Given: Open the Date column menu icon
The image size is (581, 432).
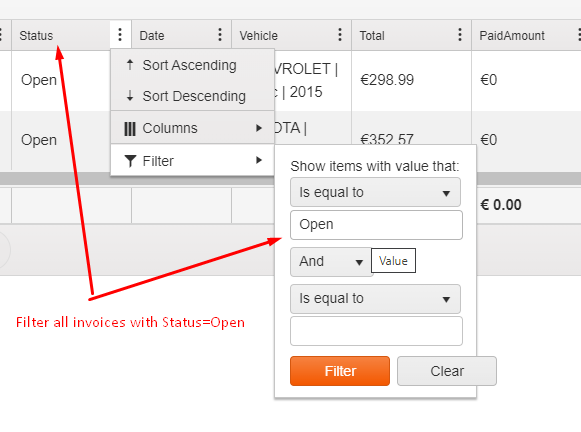Looking at the screenshot, I should [220, 35].
